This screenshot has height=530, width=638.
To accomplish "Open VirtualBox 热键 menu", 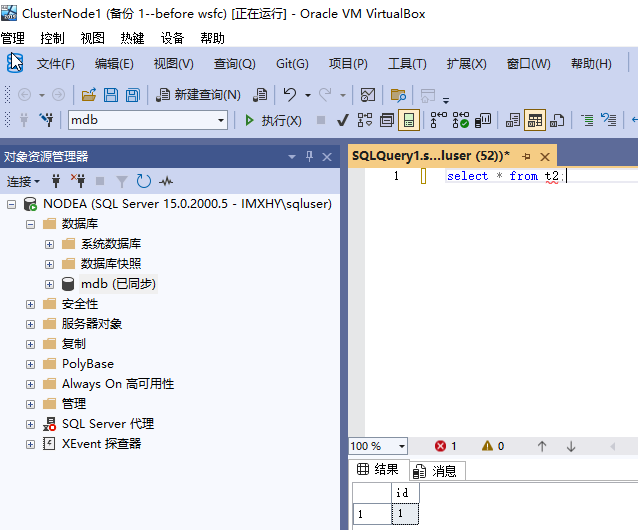I will 132,38.
